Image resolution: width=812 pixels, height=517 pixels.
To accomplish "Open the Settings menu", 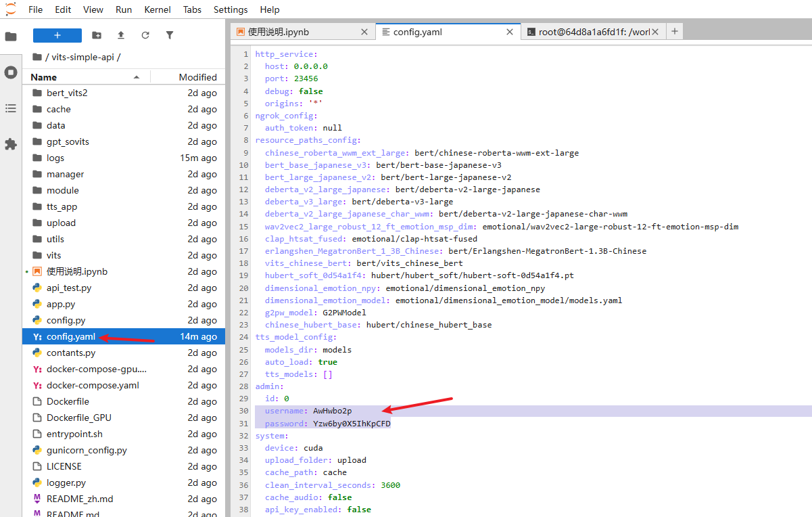I will click(x=231, y=9).
